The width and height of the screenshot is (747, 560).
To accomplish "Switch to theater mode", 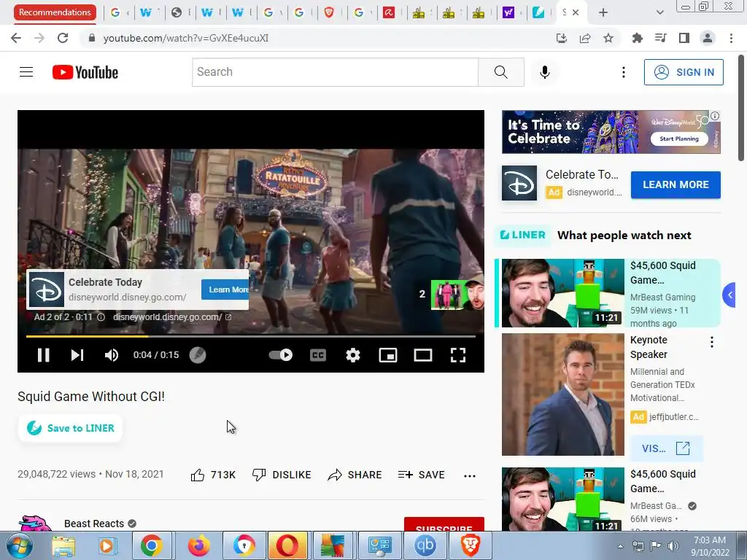I will coord(423,355).
